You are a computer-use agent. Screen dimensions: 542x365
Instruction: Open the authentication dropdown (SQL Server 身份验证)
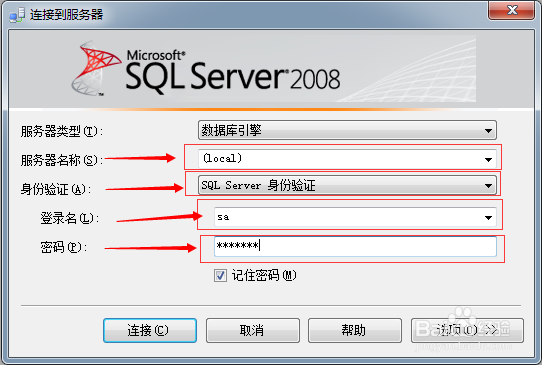click(347, 185)
